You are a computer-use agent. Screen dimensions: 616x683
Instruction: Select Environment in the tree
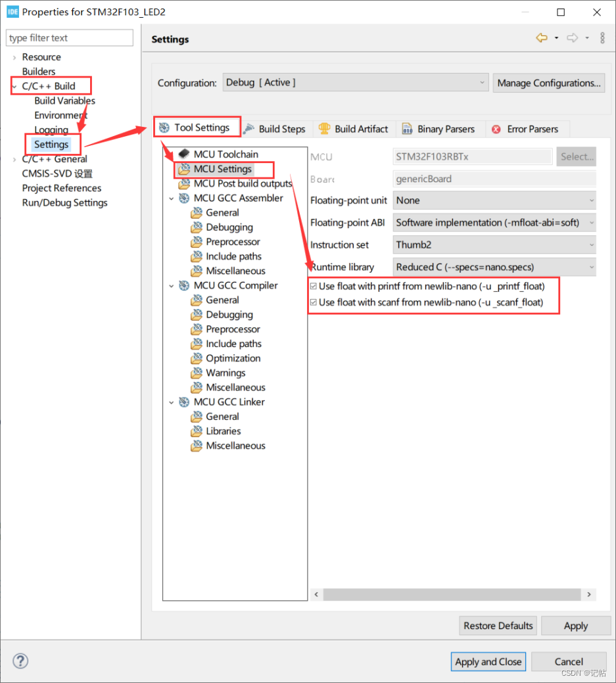[60, 115]
